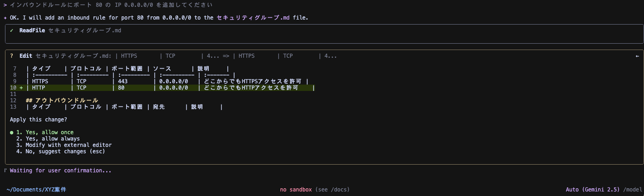
Task: Click the green bullet next to option 1
Action: [x=11, y=132]
